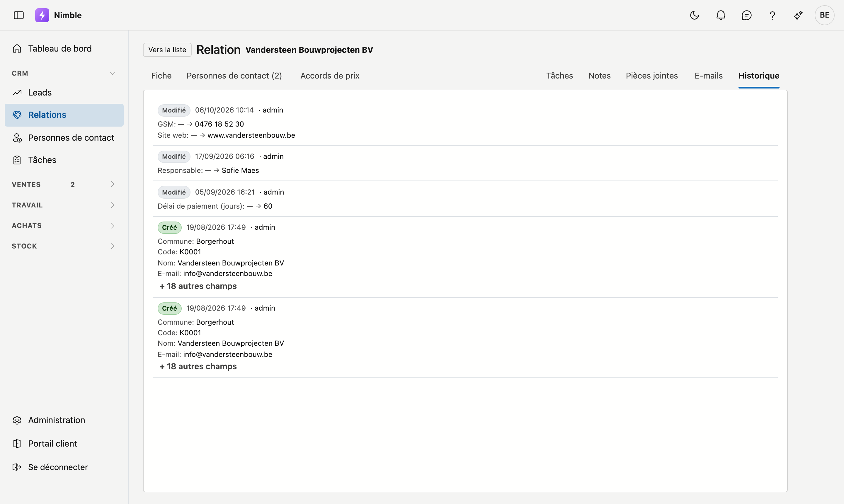Click the Nimble brand name
This screenshot has height=504, width=844.
point(68,15)
